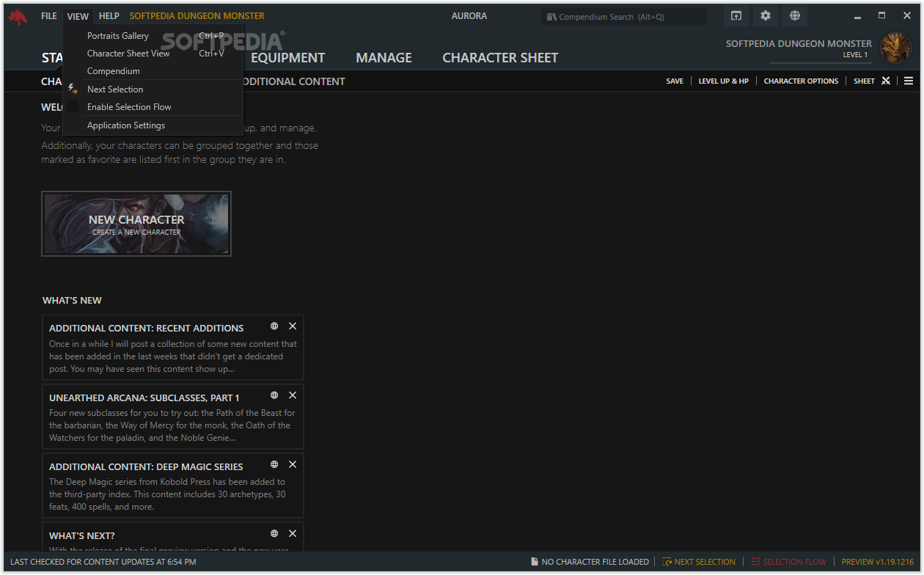Select Character Sheet View menu entry
Screen dimensions: 924x575
[x=153, y=54]
